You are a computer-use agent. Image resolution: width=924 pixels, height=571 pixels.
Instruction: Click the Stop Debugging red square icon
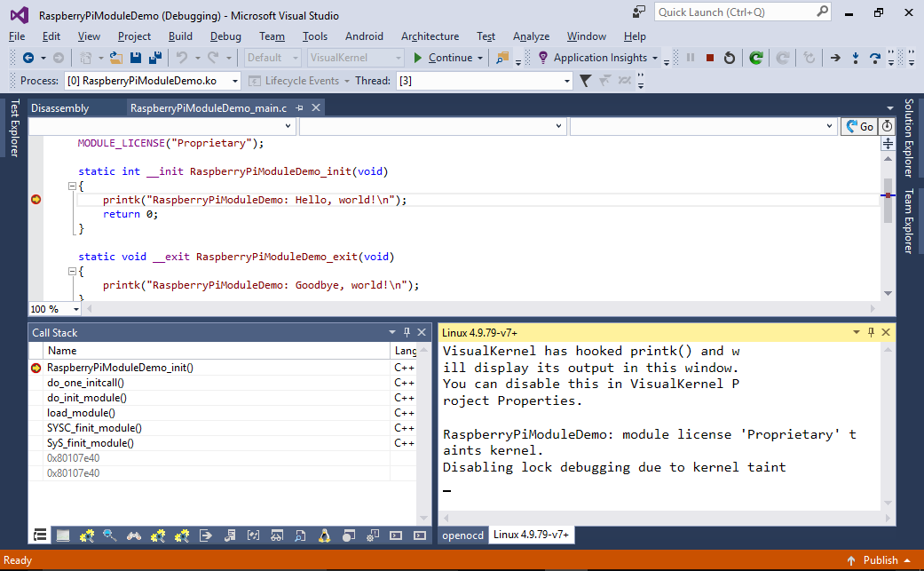pos(709,58)
